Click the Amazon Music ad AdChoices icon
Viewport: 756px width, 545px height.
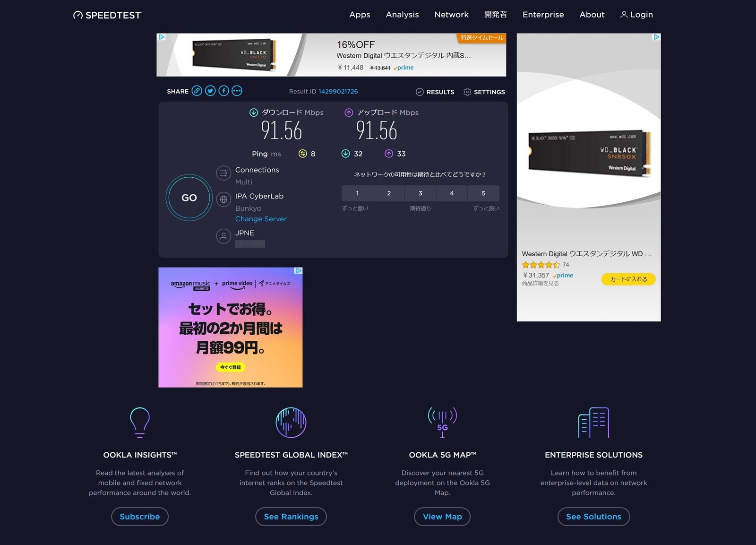click(298, 271)
